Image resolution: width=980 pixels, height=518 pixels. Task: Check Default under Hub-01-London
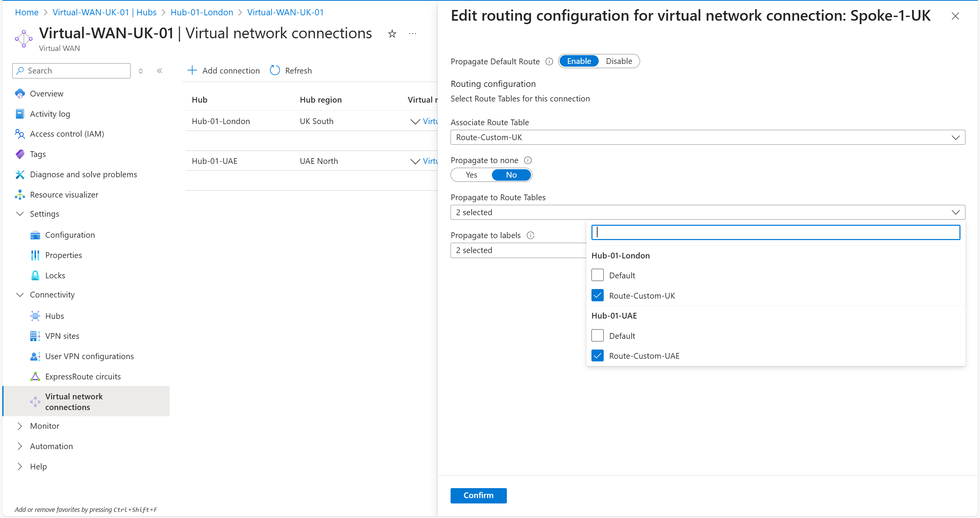pos(598,275)
